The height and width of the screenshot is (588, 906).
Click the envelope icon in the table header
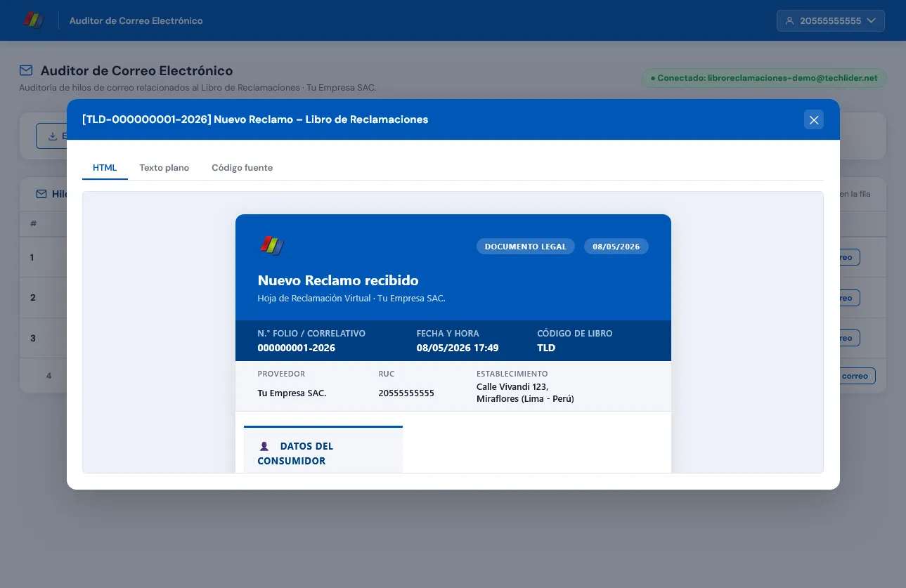pos(41,194)
